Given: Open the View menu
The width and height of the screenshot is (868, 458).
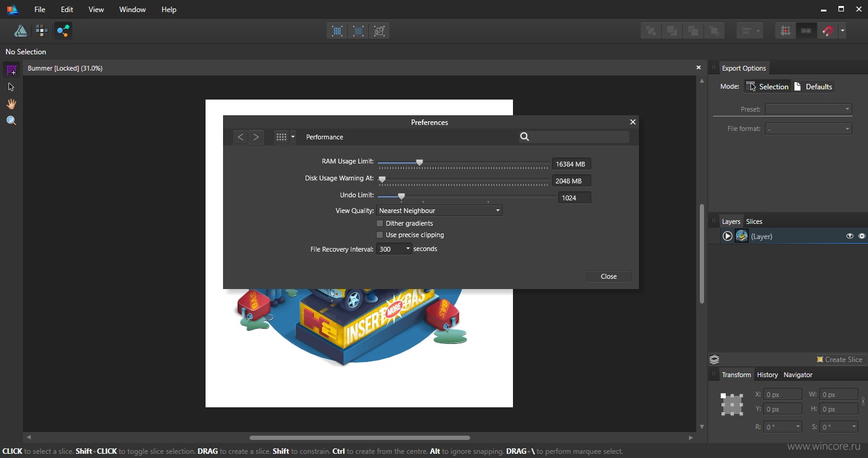Looking at the screenshot, I should coord(96,10).
